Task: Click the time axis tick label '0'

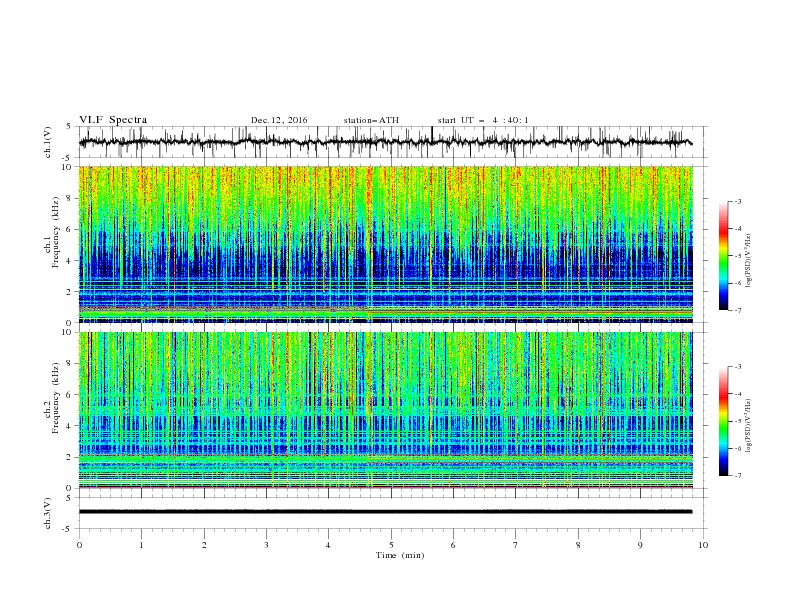Action: [79, 545]
